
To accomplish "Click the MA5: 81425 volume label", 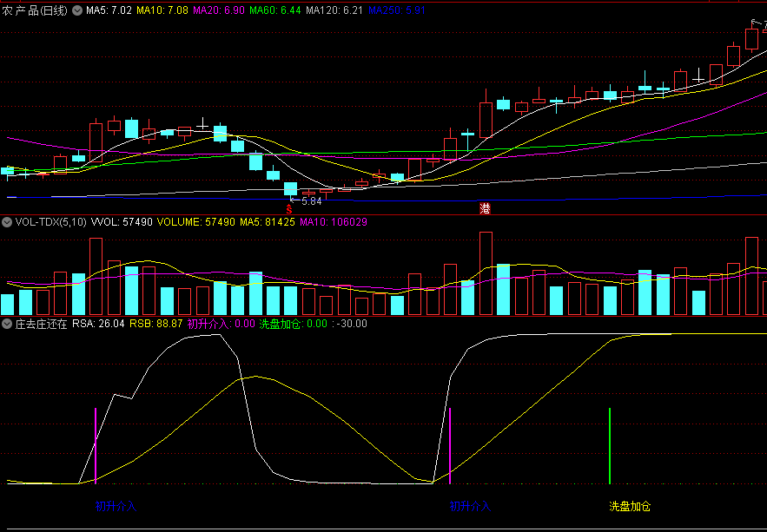I will coord(267,222).
